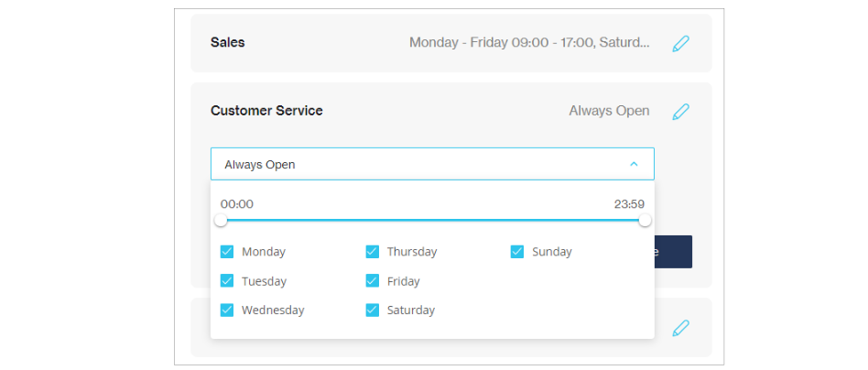Click the middle of the time range track
Image resolution: width=868 pixels, height=370 pixels.
click(x=432, y=221)
